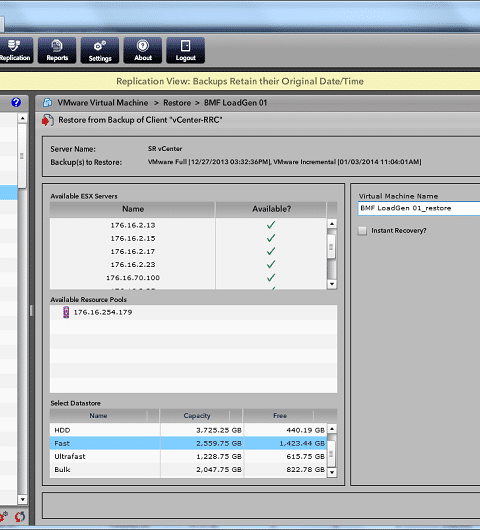Click left panel scroll down arrow
Viewport: 480px width, 530px height.
(x=22, y=499)
